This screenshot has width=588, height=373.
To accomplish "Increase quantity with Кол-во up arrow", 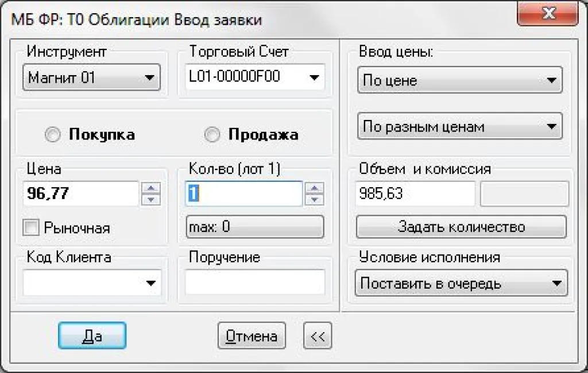I will 314,188.
